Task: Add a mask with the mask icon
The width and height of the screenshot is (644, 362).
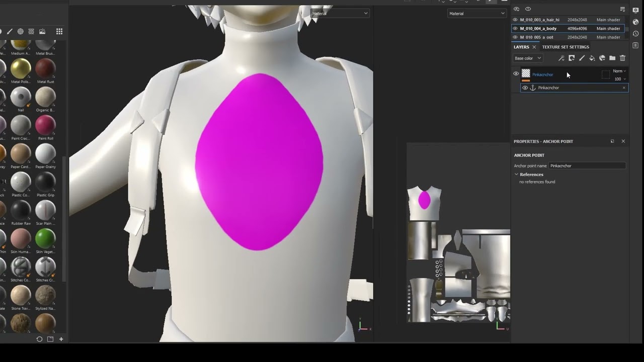Action: coord(572,58)
